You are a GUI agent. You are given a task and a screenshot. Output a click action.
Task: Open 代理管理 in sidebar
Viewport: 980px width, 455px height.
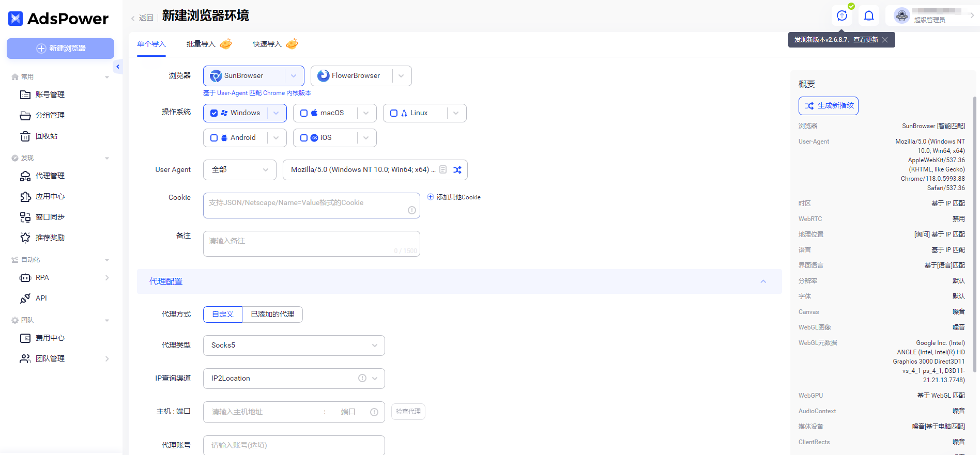coord(50,176)
